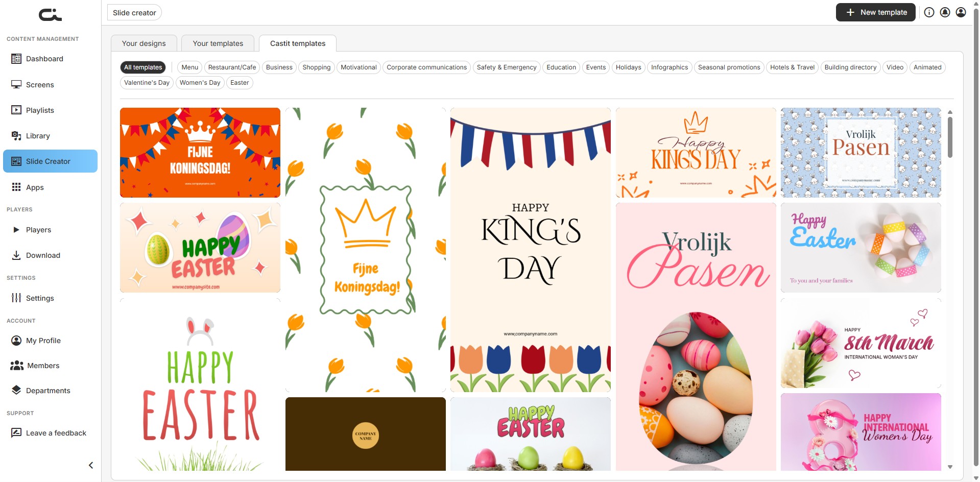Open the Vrolijk Pasen bunny pattern template

861,153
